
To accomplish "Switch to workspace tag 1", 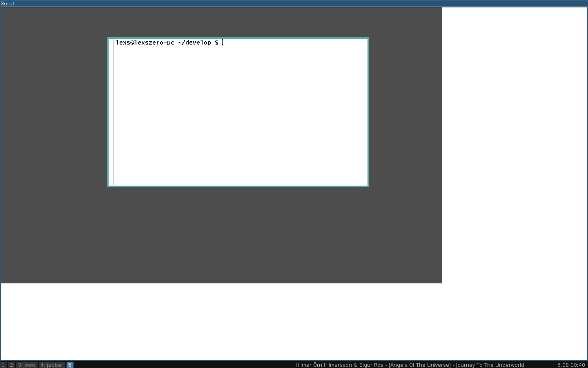I will [3, 365].
